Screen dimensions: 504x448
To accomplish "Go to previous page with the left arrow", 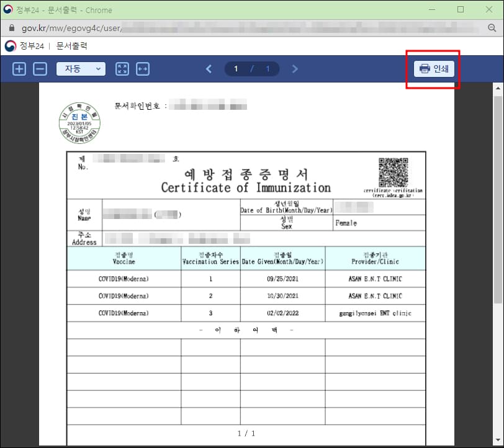I will (209, 68).
